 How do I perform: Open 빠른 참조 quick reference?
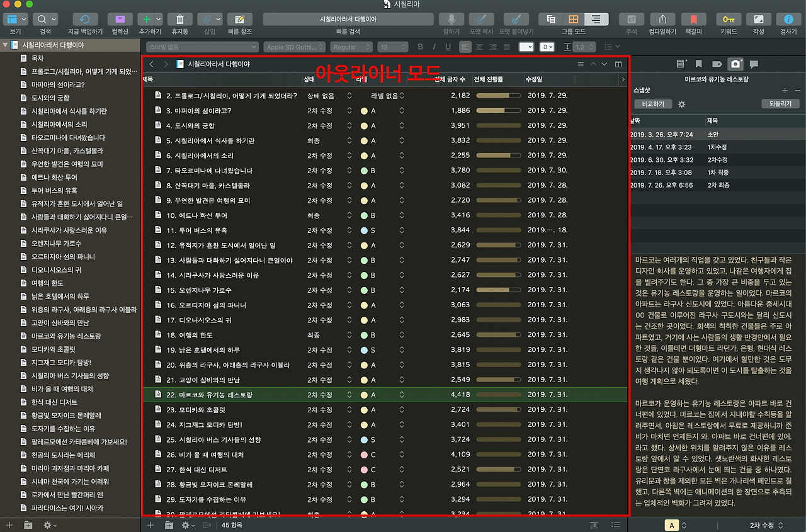(239, 20)
